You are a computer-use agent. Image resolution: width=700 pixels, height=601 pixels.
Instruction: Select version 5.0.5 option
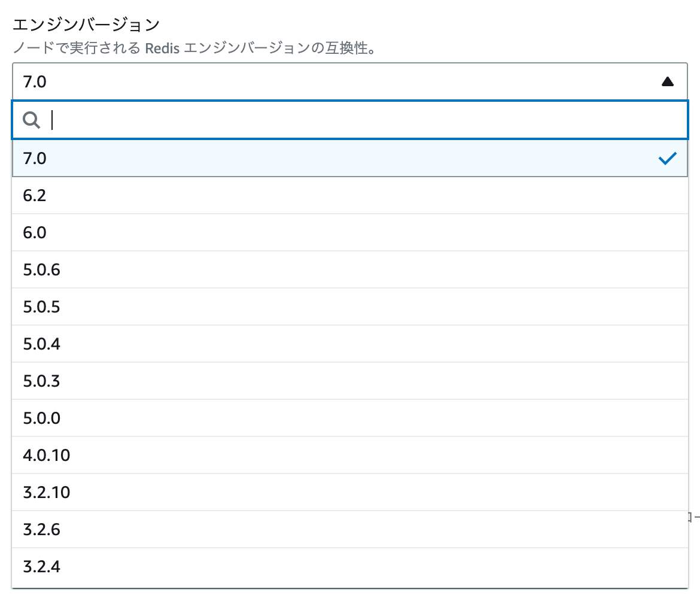click(350, 306)
